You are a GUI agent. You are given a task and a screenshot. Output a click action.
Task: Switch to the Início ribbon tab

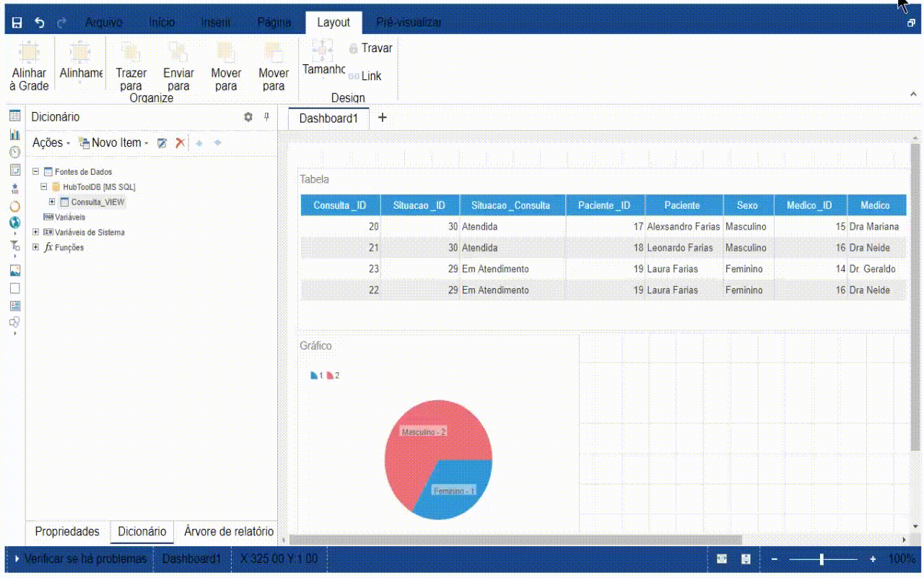(162, 22)
